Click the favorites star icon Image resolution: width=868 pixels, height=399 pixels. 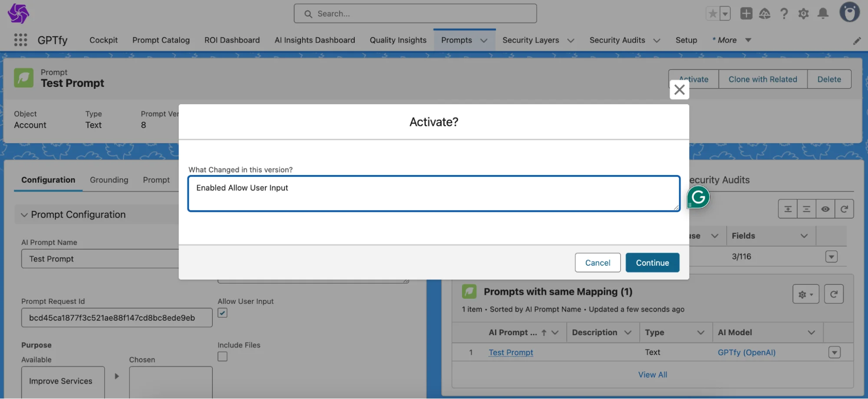pyautogui.click(x=713, y=13)
